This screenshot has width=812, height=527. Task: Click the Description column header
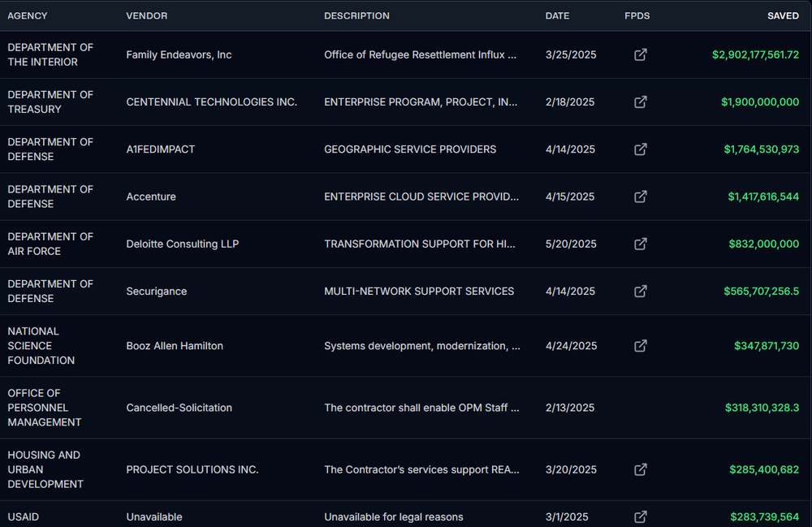tap(356, 16)
